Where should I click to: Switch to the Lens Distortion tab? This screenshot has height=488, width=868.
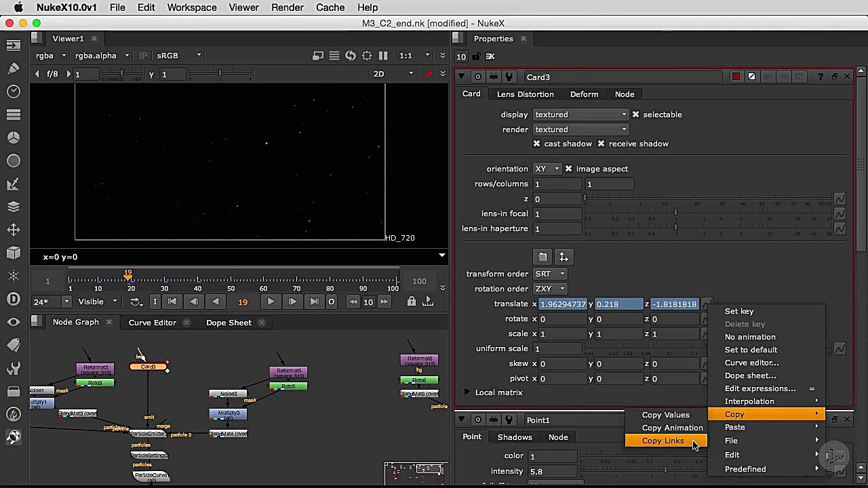(x=525, y=94)
